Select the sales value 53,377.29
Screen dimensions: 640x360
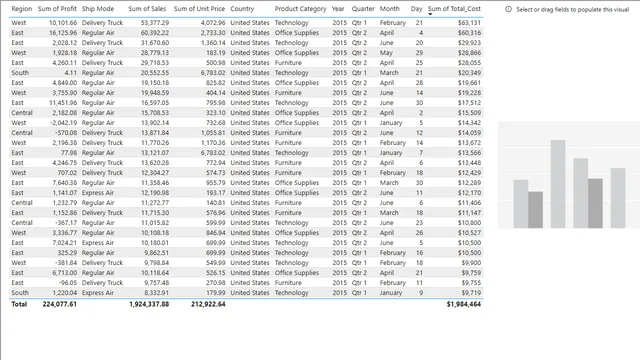(155, 23)
